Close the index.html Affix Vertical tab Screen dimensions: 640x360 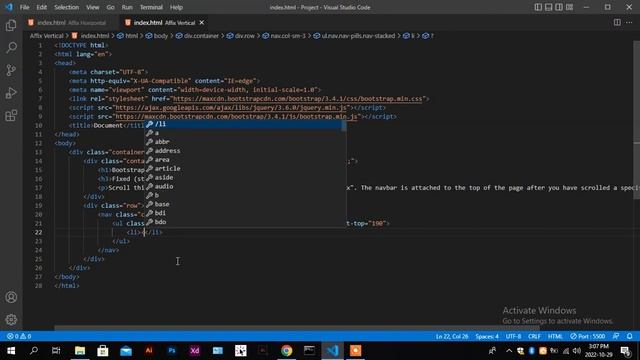tap(202, 23)
